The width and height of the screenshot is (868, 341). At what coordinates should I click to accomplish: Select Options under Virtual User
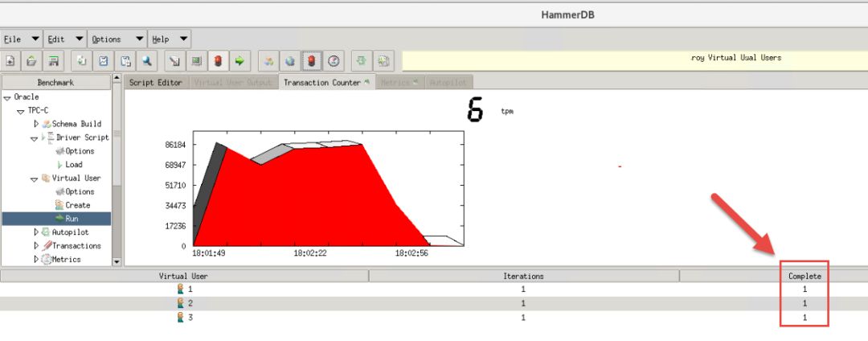coord(80,191)
